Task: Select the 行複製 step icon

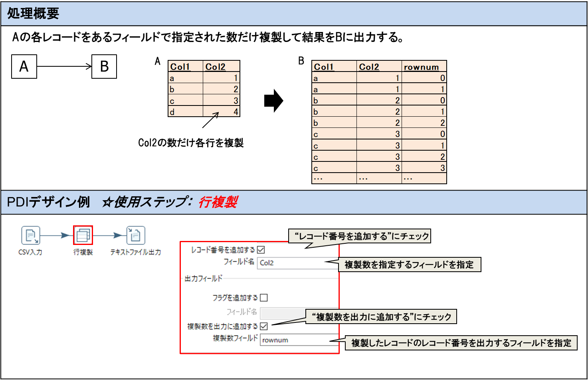Action: (x=83, y=235)
